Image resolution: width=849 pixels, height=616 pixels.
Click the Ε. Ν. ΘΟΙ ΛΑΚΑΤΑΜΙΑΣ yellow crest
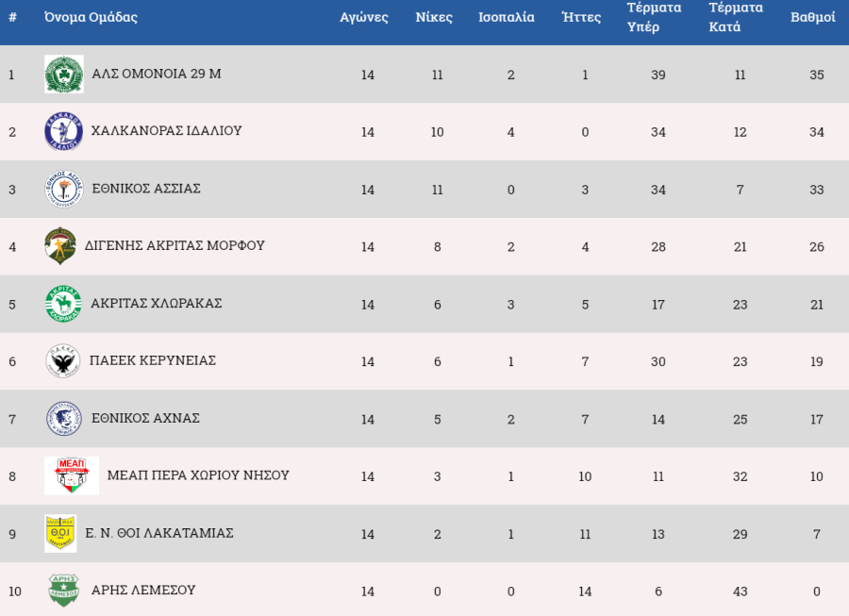60,534
